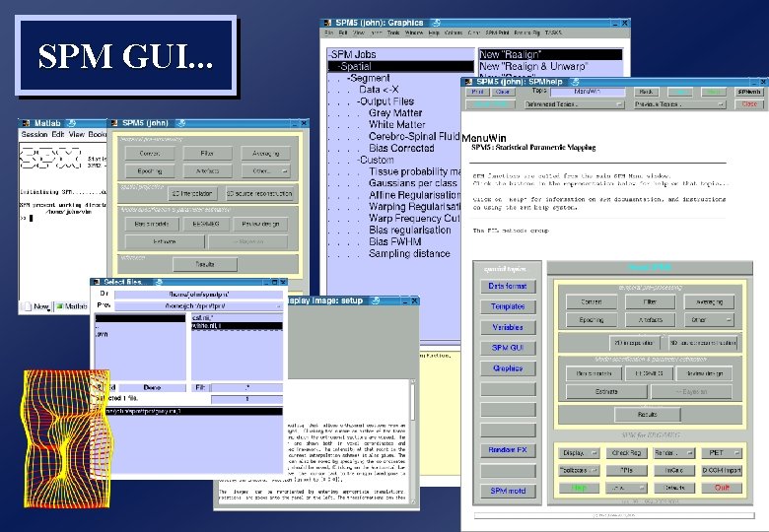
Task: Click EEG/MEG in the SPM5 (john) menu window
Action: click(207, 224)
